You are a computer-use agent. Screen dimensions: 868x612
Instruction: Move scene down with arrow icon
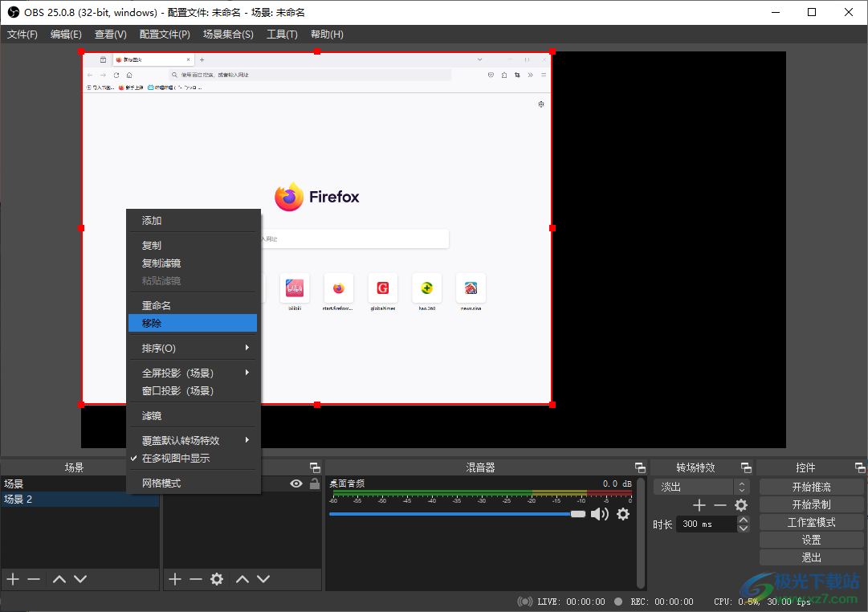click(x=80, y=579)
